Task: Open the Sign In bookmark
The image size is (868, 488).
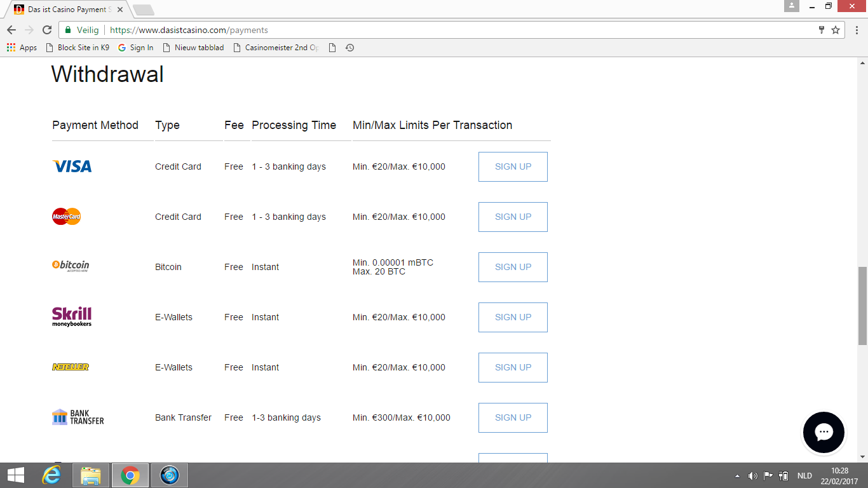Action: tap(136, 48)
